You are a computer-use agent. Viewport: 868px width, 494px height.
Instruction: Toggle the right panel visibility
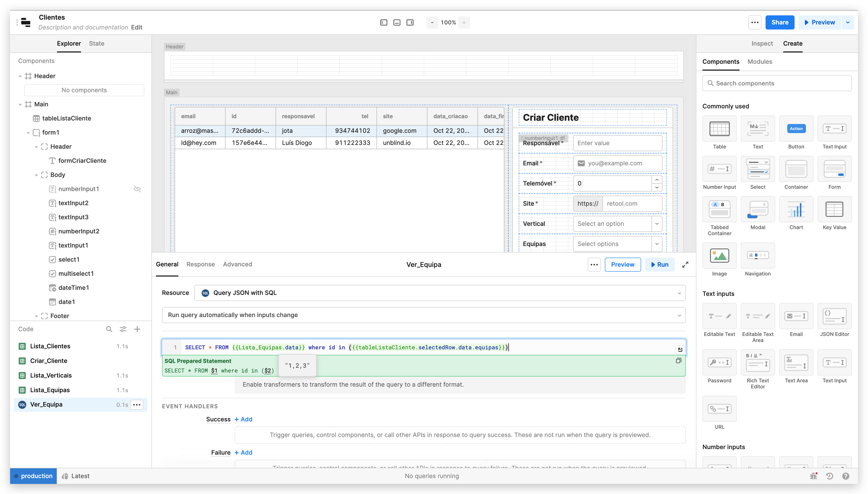(x=410, y=22)
